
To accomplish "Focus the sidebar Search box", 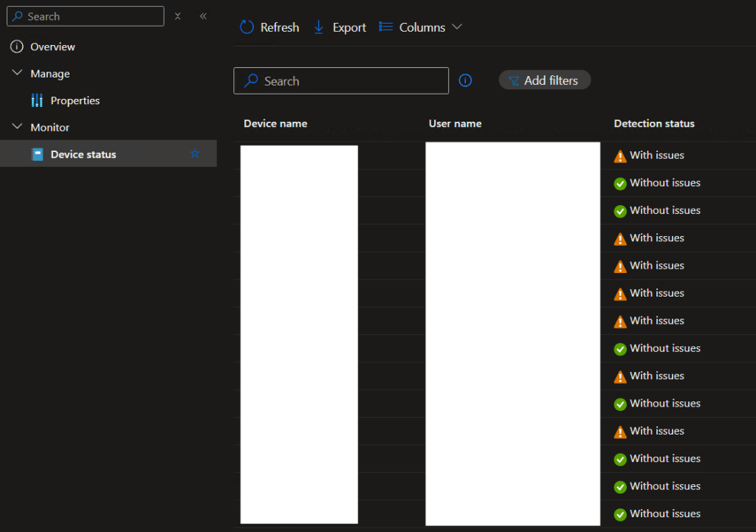I will pos(92,16).
